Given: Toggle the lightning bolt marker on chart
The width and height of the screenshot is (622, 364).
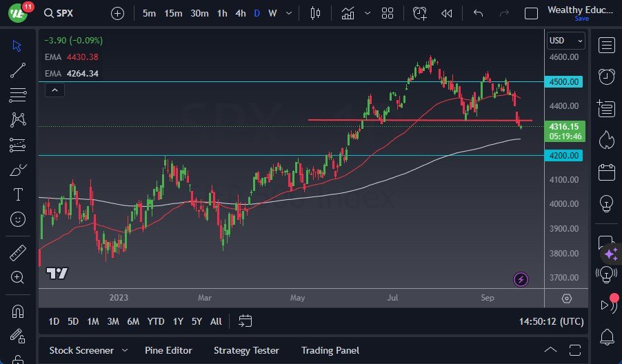Looking at the screenshot, I should coord(521,279).
